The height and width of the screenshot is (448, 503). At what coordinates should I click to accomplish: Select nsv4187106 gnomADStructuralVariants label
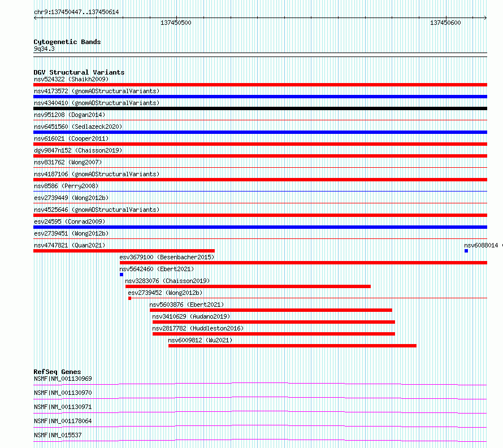pyautogui.click(x=97, y=174)
